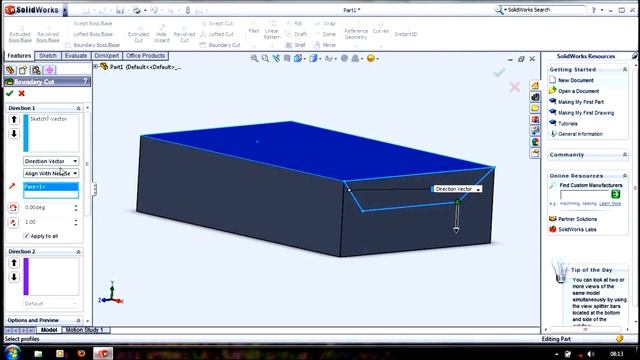Click the 1.00 tangent length spinner

[76, 222]
